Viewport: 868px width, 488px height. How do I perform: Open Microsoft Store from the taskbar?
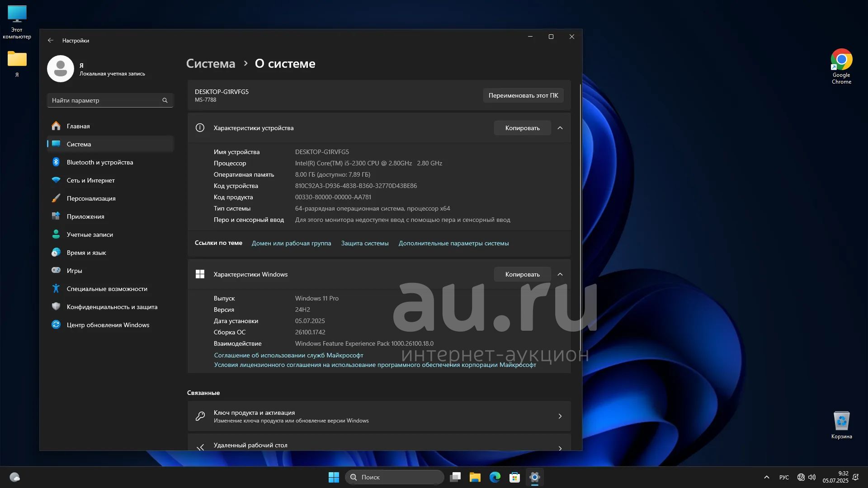tap(515, 477)
